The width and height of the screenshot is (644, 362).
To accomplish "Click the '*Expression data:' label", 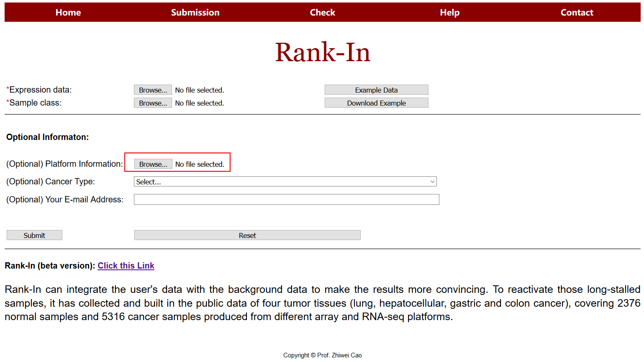I will [x=39, y=90].
